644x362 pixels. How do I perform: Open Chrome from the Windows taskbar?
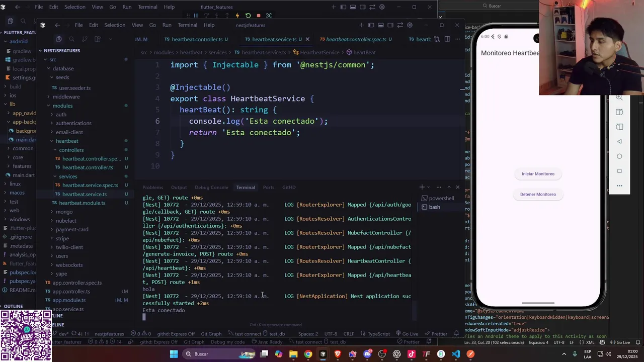[308, 354]
